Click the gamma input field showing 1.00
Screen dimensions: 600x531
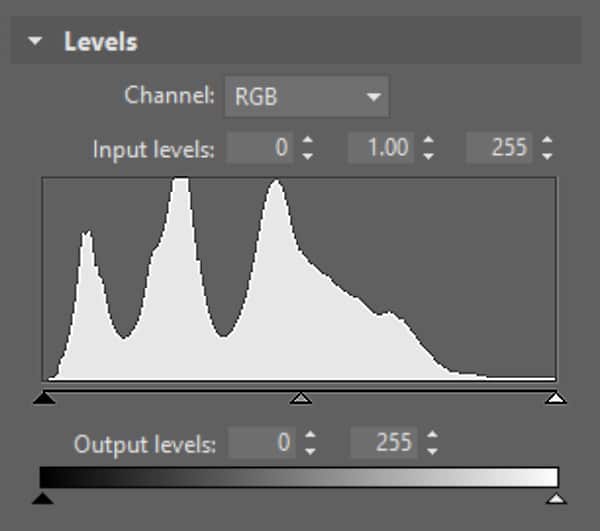(x=381, y=148)
